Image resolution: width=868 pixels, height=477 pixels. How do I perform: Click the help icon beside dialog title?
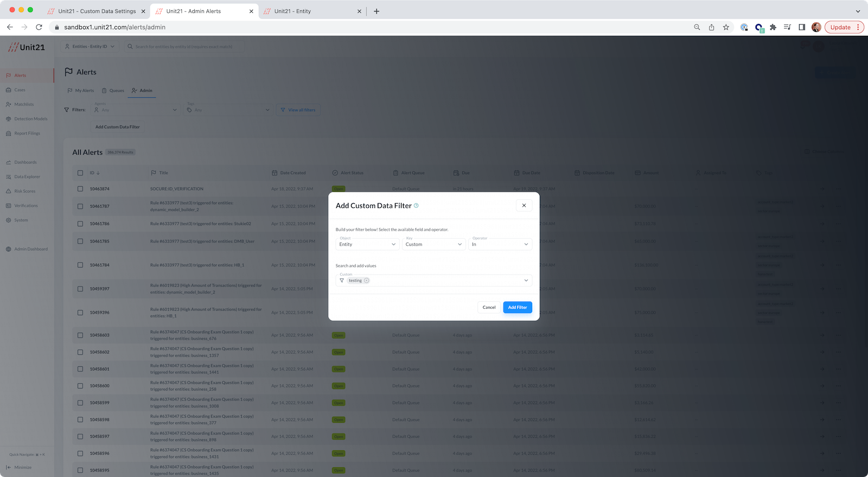point(416,206)
